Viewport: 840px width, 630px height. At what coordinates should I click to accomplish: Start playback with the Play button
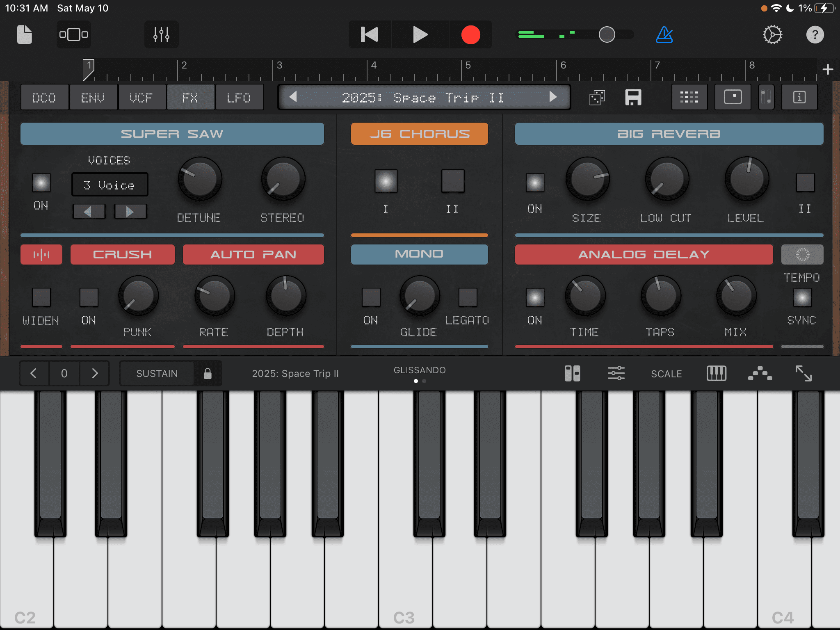(420, 34)
